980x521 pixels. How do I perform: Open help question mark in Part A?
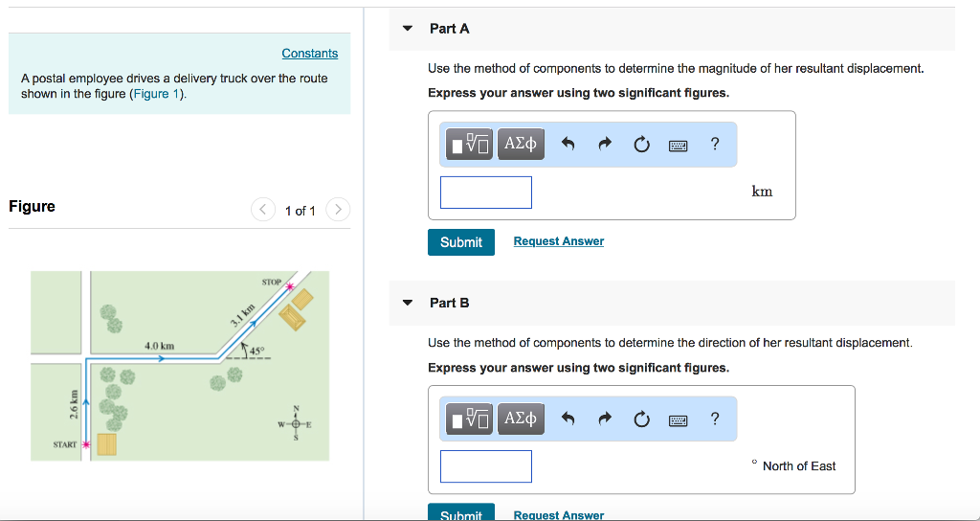(715, 144)
